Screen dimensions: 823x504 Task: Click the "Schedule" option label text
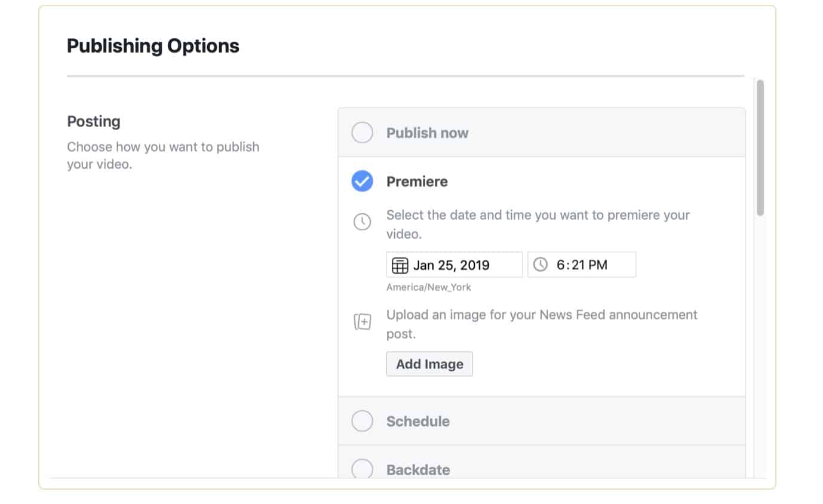pos(417,422)
